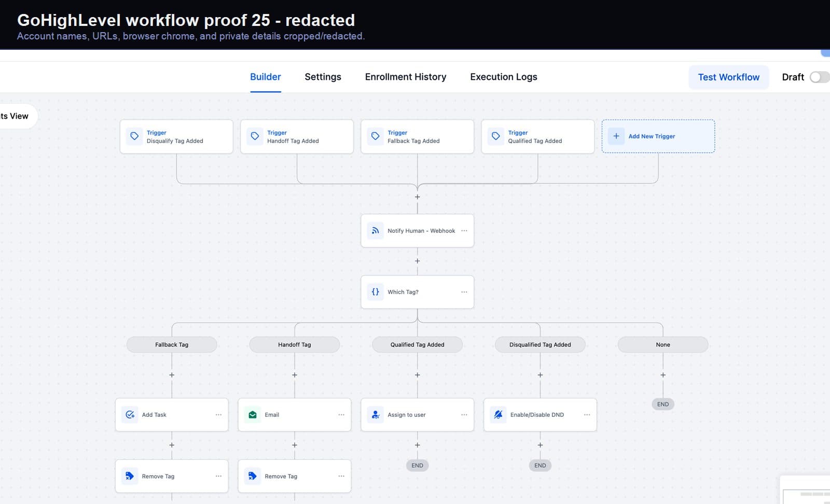Click the Assign to user label text
Viewport: 830px width, 504px height.
tap(407, 415)
